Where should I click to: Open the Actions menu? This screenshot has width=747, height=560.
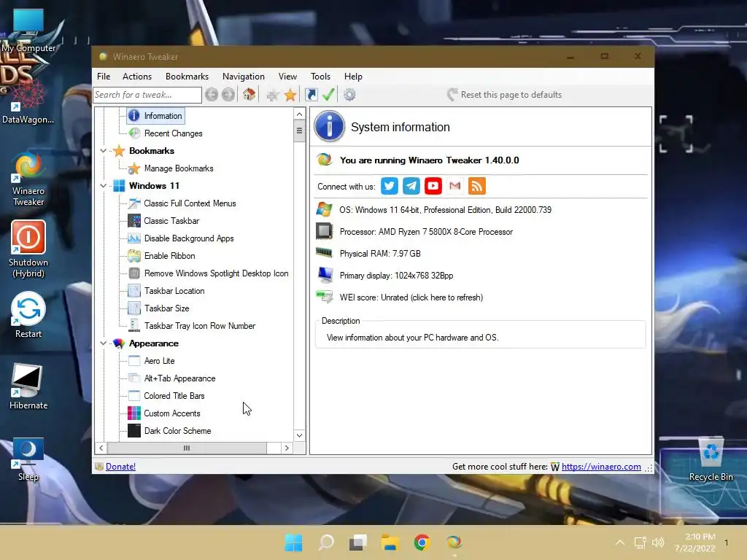137,76
